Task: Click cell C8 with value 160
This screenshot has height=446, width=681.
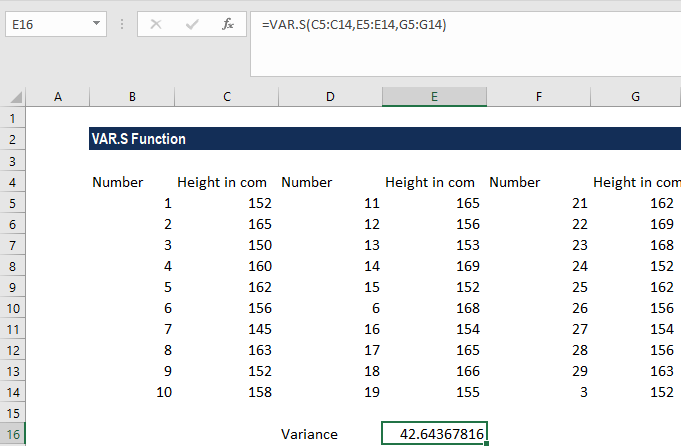Action: 226,266
